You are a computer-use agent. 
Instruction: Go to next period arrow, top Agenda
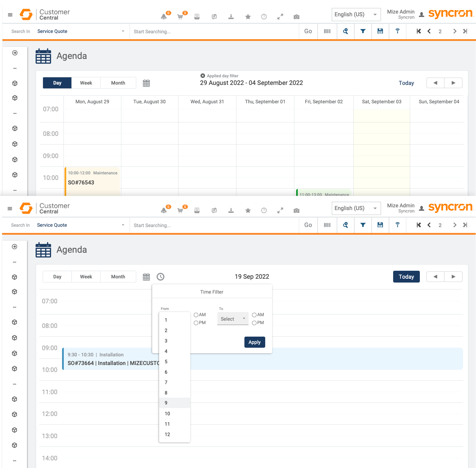point(453,83)
